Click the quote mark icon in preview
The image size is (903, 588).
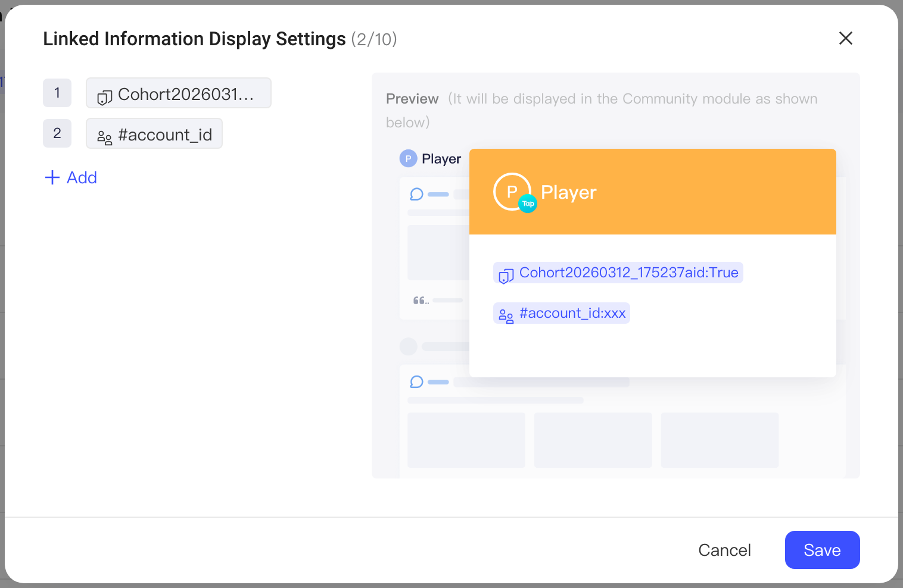[421, 301]
